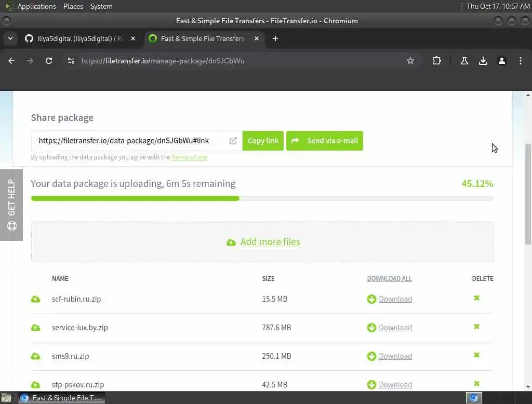The height and width of the screenshot is (404, 532).
Task: Delete sms9.ru.zip with the X
Action: pos(476,355)
